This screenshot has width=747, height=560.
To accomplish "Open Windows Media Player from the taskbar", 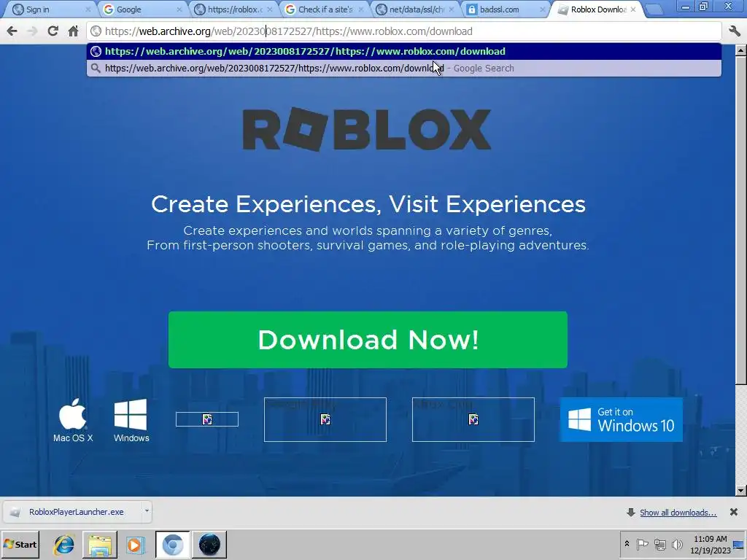I will tap(135, 544).
